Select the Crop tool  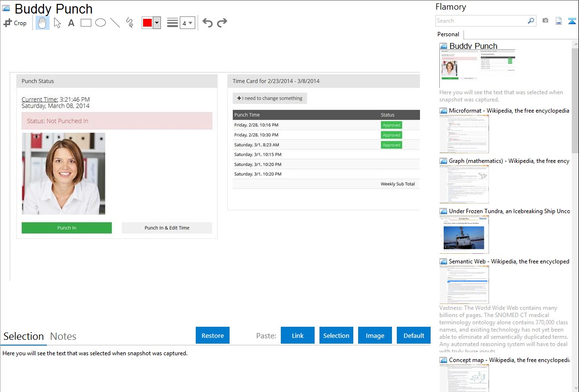coord(15,23)
